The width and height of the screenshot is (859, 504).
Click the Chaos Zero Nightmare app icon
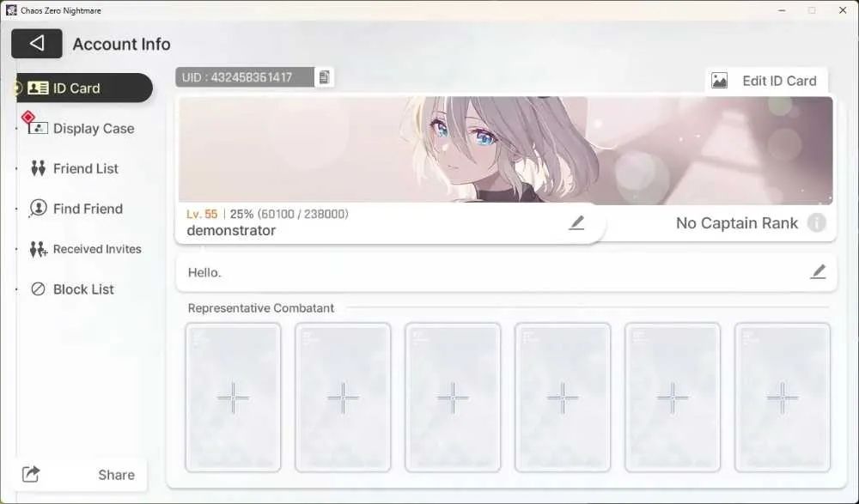tap(11, 10)
